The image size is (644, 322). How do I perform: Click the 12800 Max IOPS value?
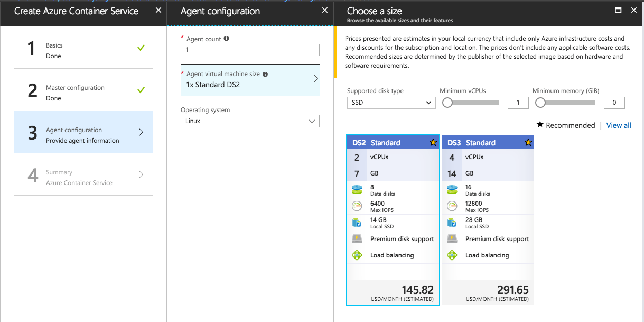[474, 204]
